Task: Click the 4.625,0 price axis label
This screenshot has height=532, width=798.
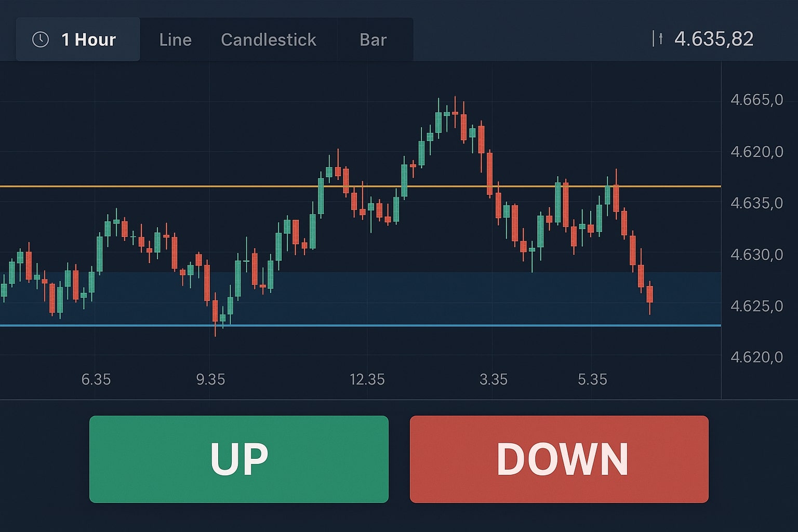Action: pos(756,306)
